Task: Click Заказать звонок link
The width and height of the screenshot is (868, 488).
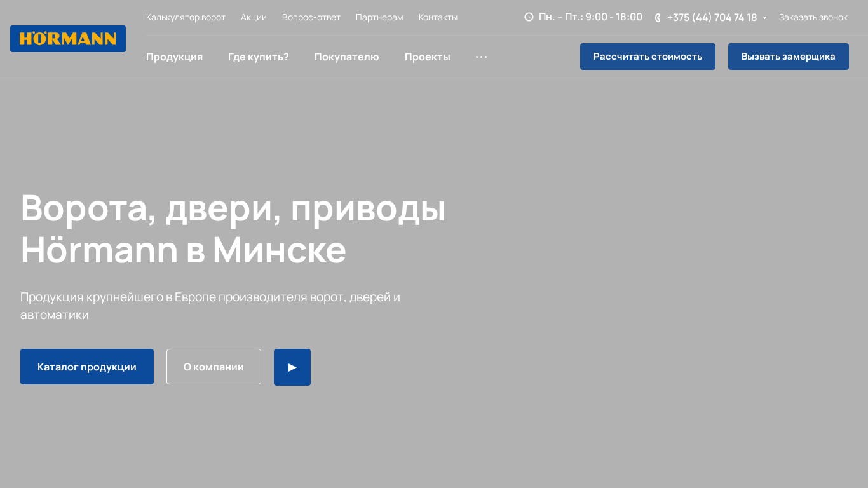Action: coord(813,17)
